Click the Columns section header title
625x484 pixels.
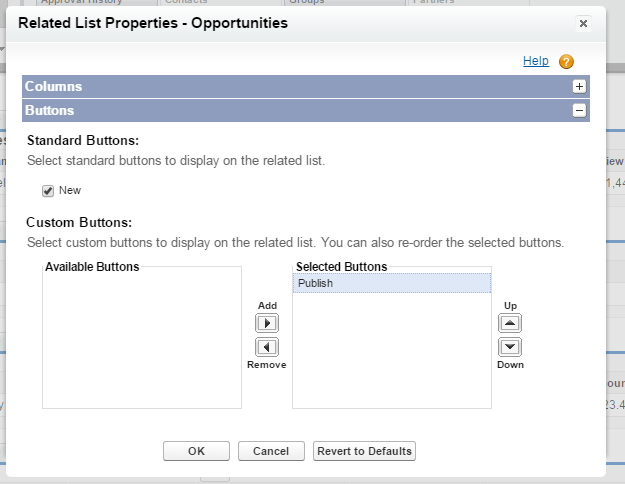(x=54, y=87)
